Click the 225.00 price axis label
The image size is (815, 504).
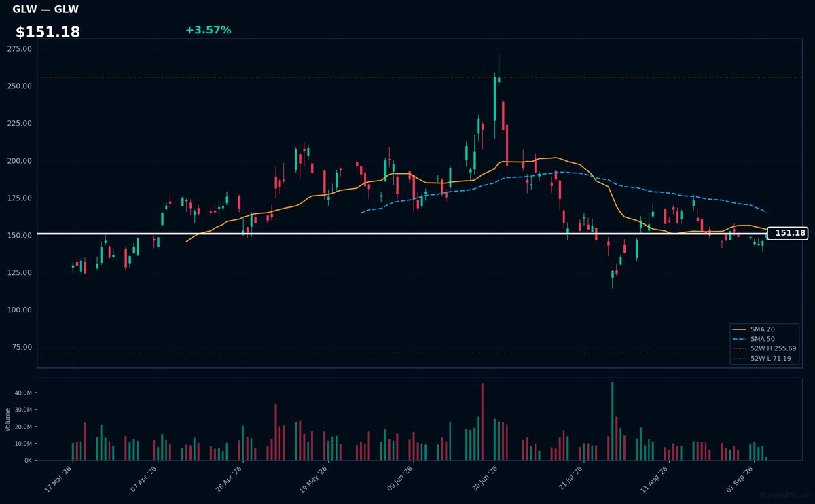pos(19,124)
